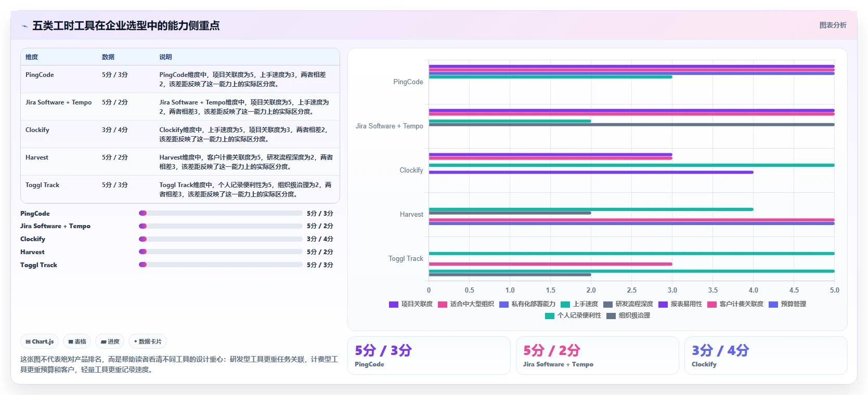Click the Harvest teal bar ending at 4.0

coord(591,209)
